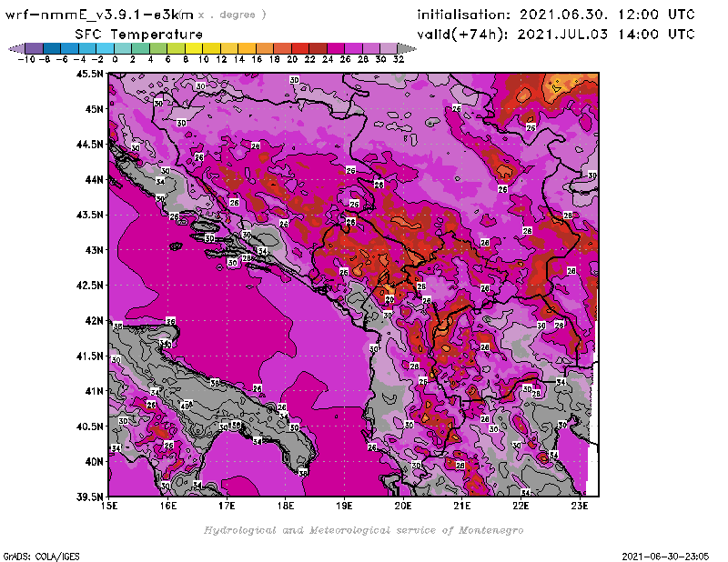
Task: Click the color swatch between -10 and -8
Action: click(35, 48)
